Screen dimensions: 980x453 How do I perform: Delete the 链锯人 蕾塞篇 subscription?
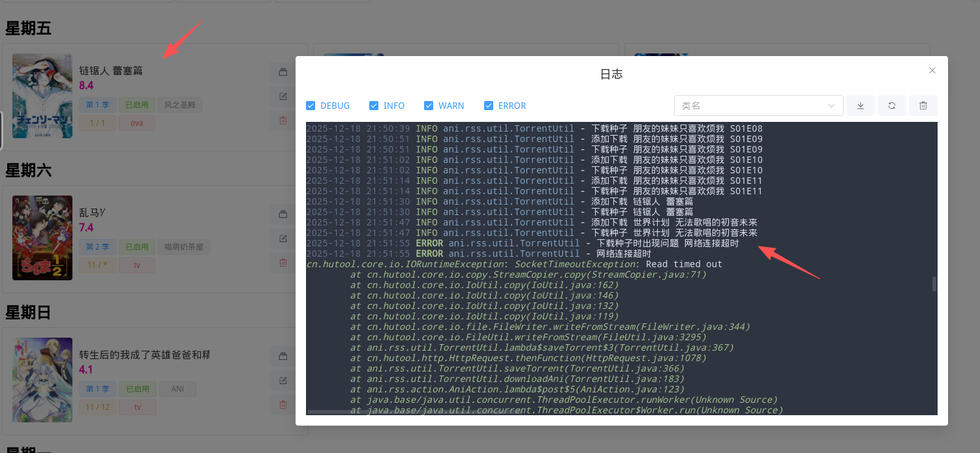pyautogui.click(x=283, y=121)
